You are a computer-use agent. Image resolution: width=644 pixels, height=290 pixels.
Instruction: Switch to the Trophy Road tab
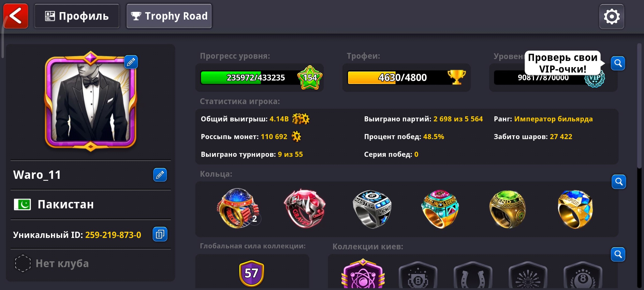[169, 16]
